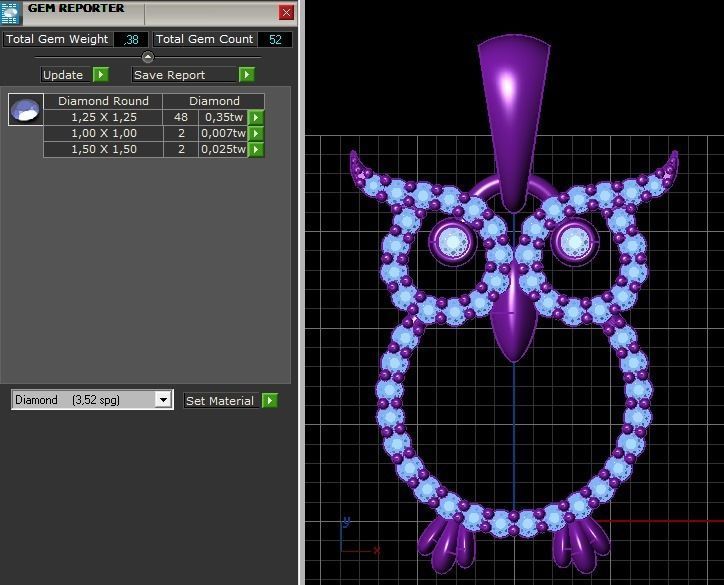The height and width of the screenshot is (585, 724).
Task: Open the Diamond (3,52 spg) material dropdown
Action: pos(163,399)
